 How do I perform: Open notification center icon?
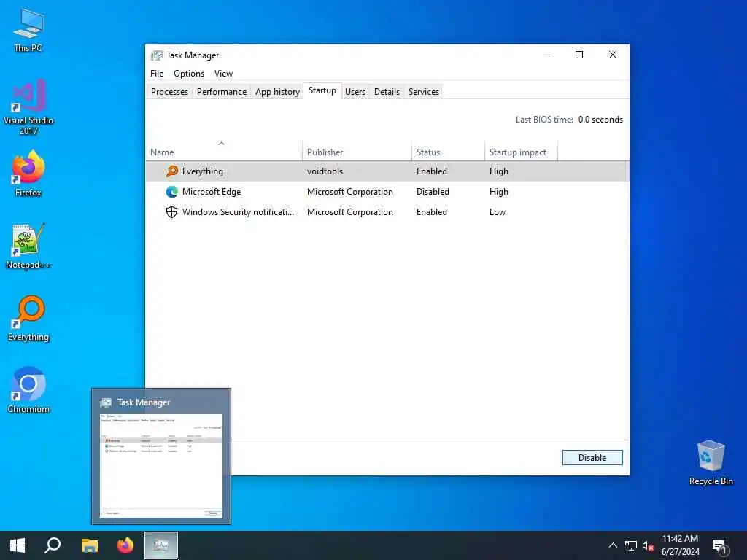721,546
